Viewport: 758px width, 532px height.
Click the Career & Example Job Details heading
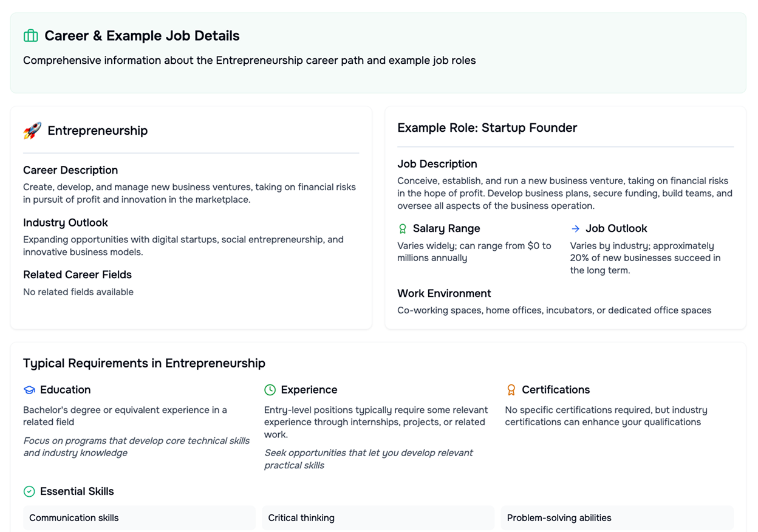click(x=142, y=36)
